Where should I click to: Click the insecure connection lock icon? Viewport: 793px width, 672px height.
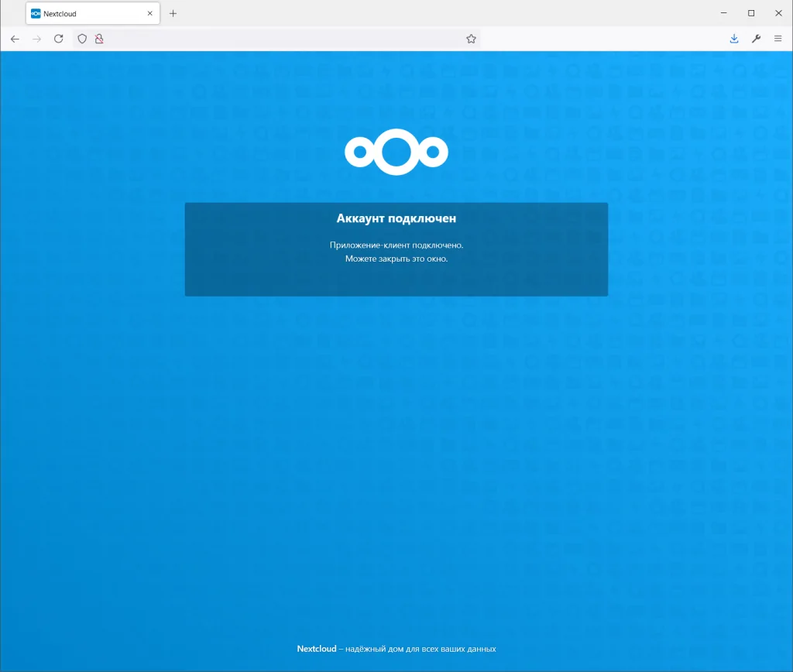(x=99, y=39)
